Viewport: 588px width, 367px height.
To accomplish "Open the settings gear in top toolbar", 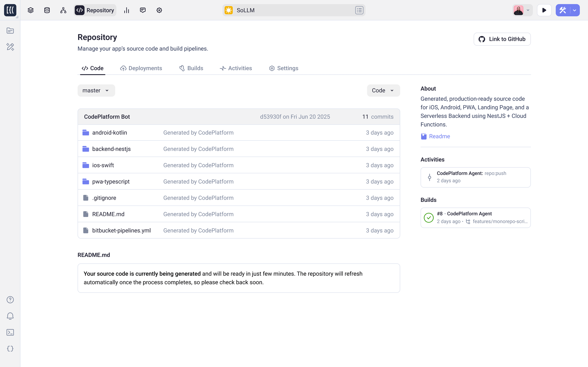I will click(159, 10).
